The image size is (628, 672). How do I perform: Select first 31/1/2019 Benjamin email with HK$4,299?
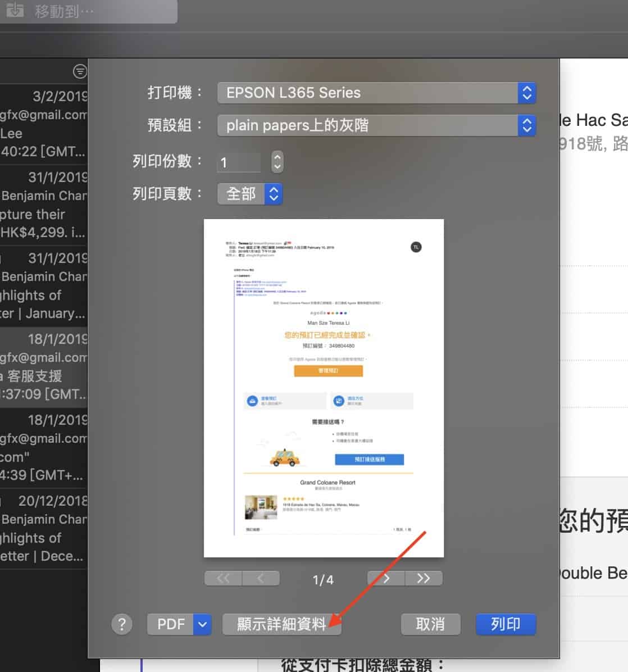(x=44, y=205)
